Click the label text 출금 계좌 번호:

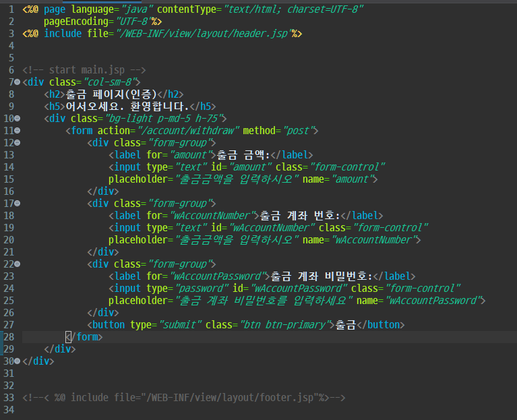300,216
